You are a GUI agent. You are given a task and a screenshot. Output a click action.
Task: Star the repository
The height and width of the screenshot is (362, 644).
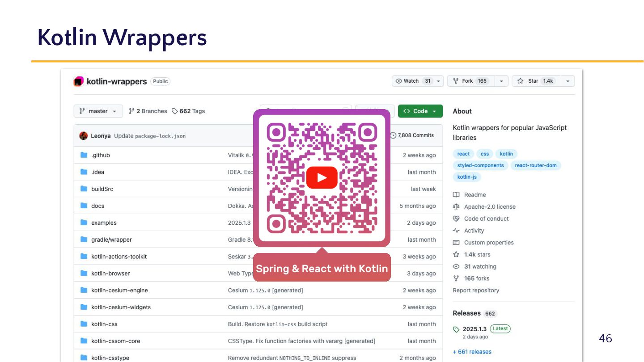[x=536, y=81]
